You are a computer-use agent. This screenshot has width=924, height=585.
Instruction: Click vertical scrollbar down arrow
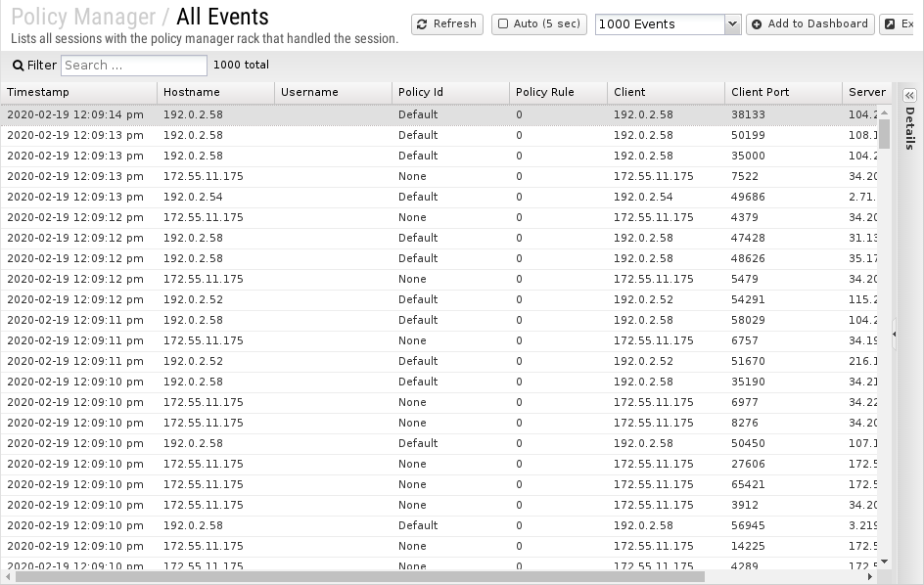pos(884,562)
